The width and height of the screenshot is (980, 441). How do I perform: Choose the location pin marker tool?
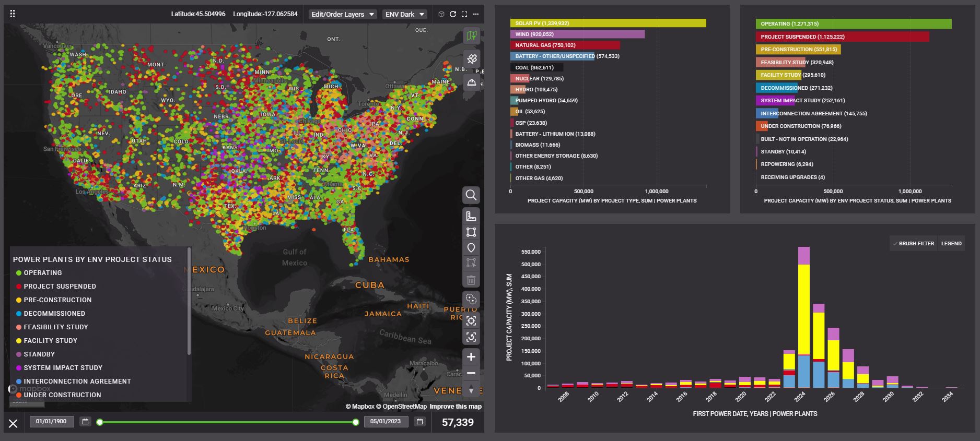[471, 248]
